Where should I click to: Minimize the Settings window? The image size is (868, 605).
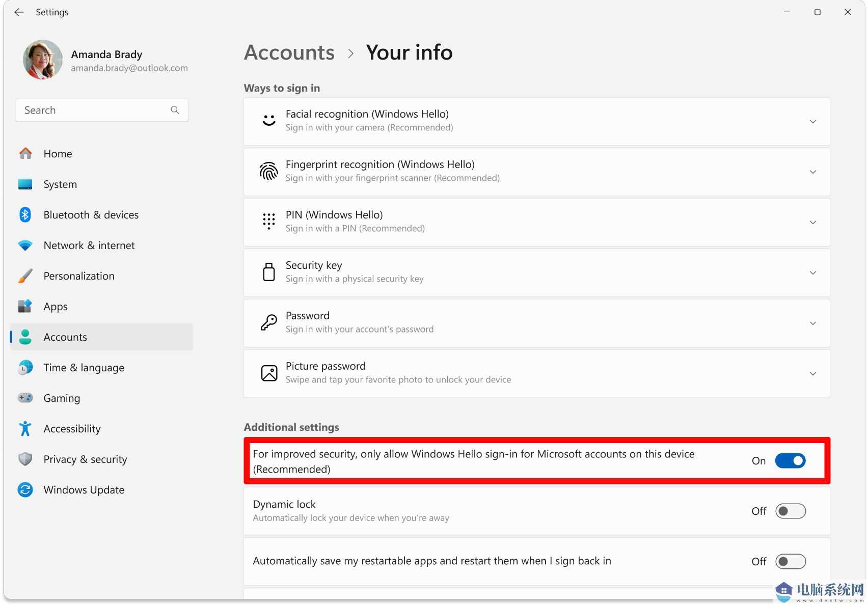click(x=787, y=12)
